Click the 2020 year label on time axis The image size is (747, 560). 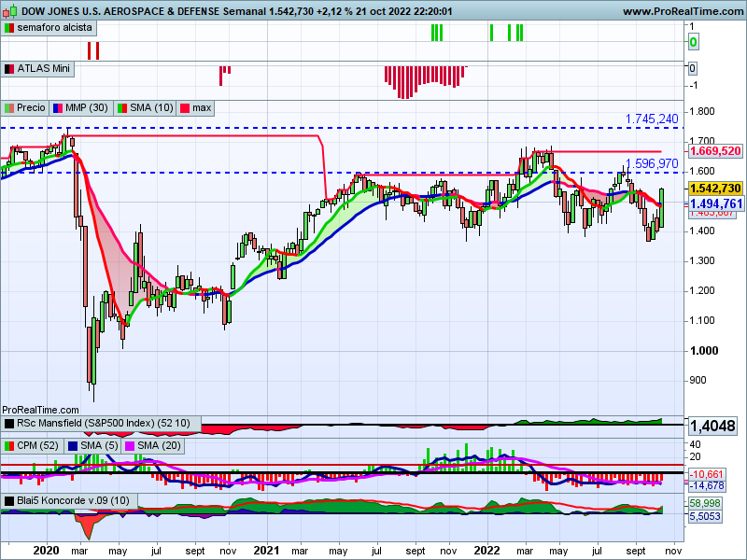[x=46, y=551]
